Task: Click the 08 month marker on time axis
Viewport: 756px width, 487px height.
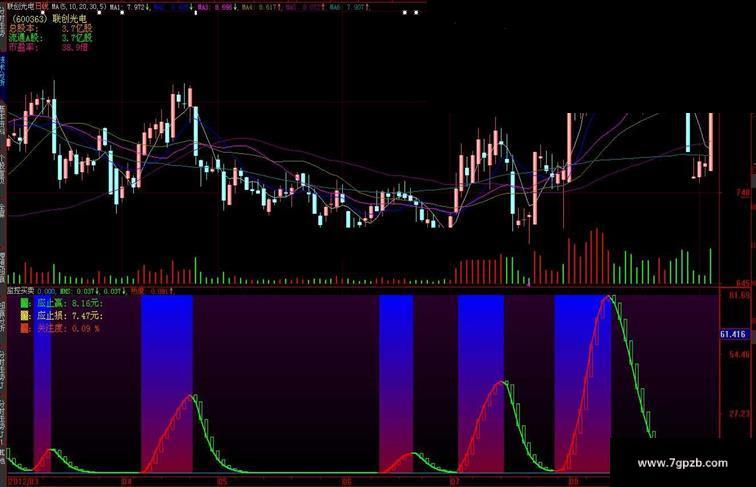Action: click(573, 481)
